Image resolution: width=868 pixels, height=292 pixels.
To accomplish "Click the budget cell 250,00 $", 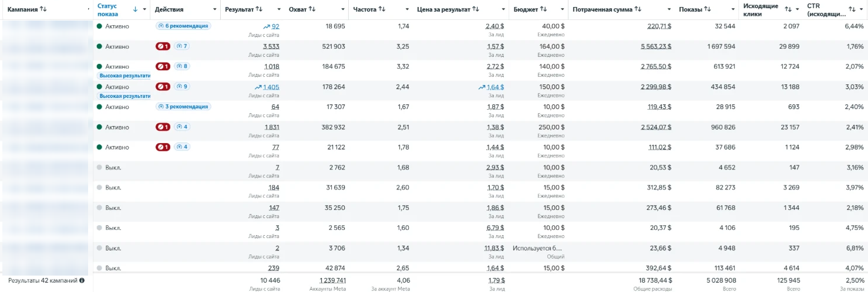I will (x=553, y=127).
